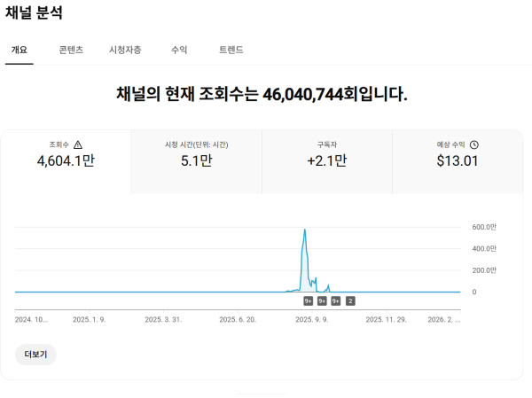
Task: Click the clock icon next to 예상 수익
Action: (x=474, y=144)
